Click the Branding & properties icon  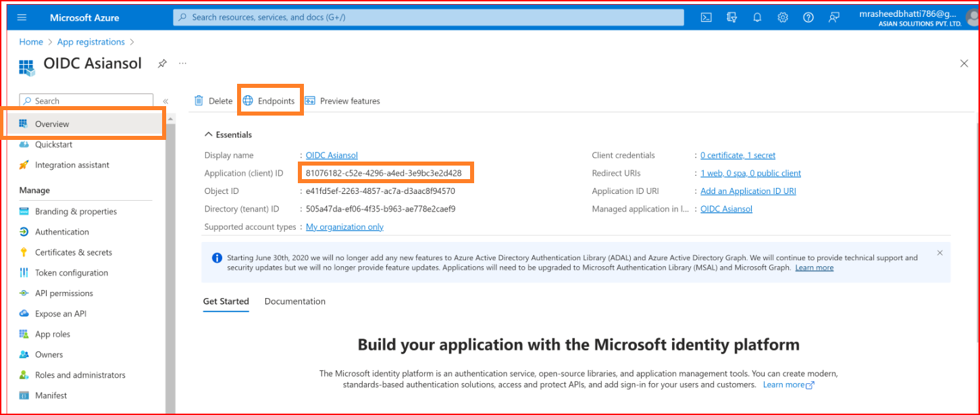point(24,212)
